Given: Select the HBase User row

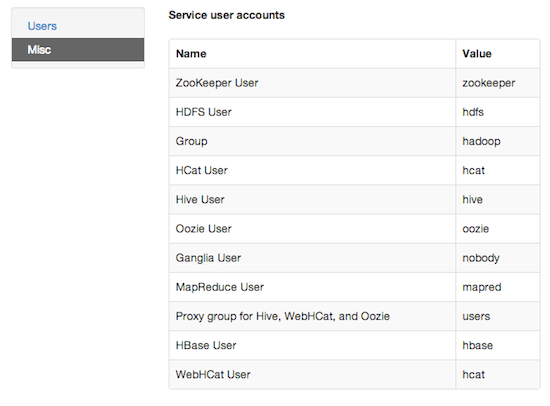Looking at the screenshot, I should 355,345.
